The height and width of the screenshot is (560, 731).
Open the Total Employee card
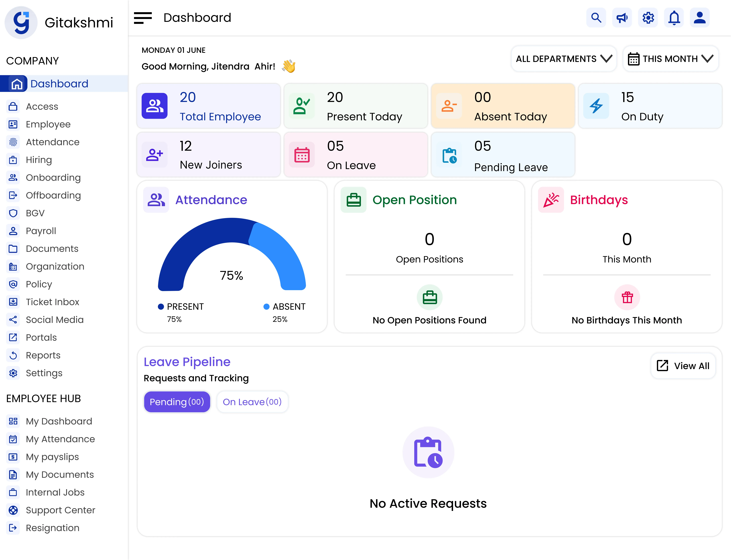pos(209,106)
